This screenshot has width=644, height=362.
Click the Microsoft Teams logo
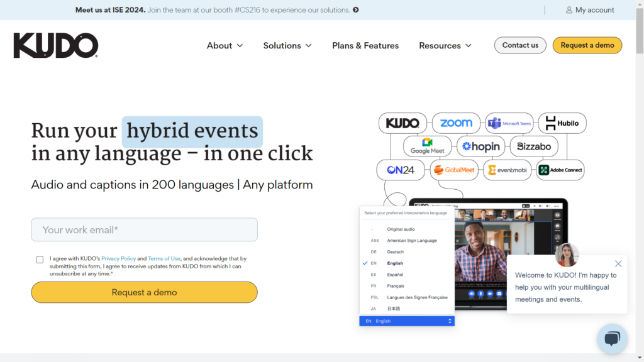tap(510, 123)
